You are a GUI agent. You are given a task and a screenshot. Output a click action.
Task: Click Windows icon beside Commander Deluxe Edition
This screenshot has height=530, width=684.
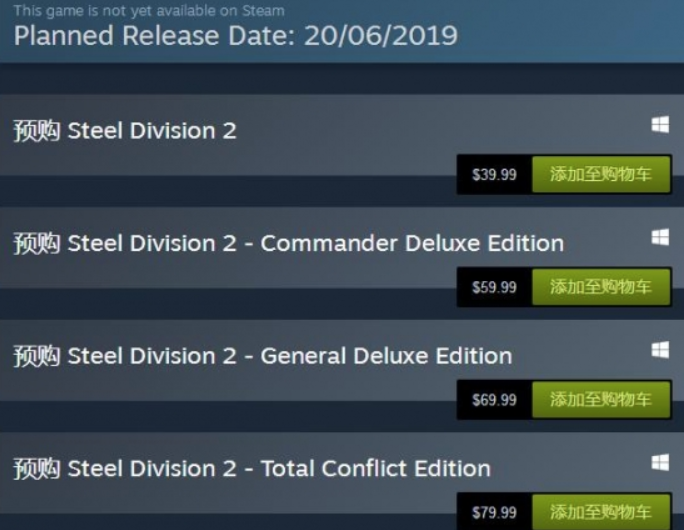[660, 237]
